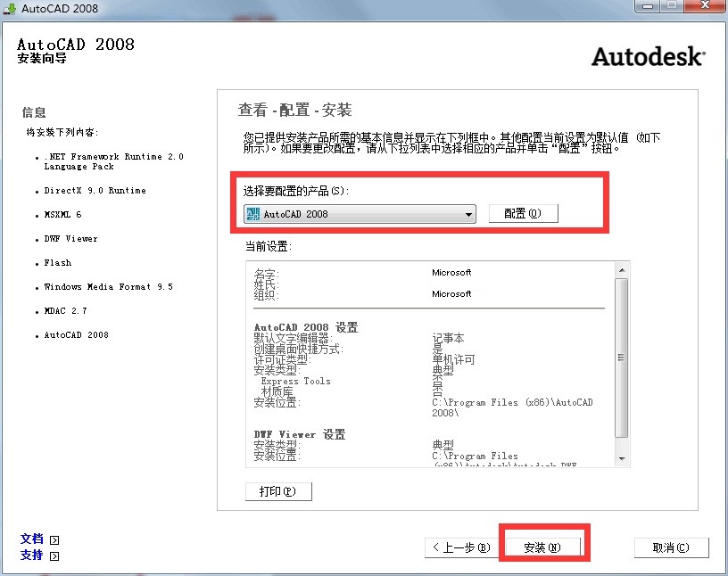This screenshot has height=576, width=728.
Task: Start installation with the 安装(N) button
Action: 542,547
